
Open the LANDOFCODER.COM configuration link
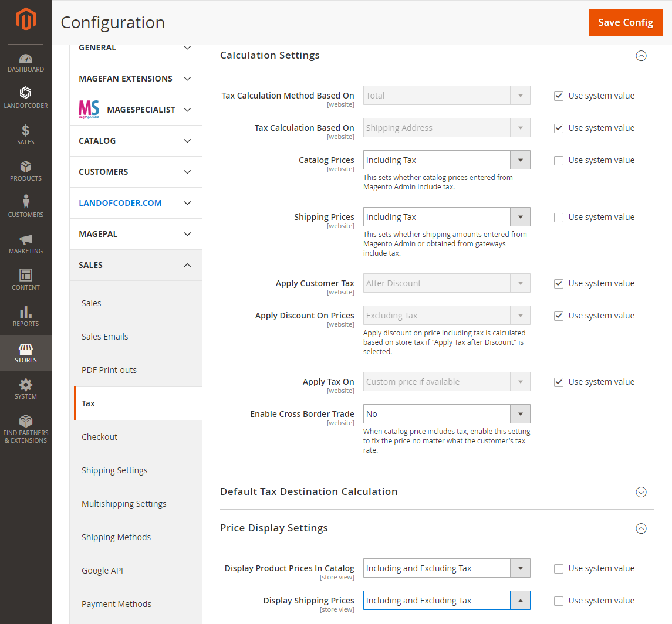120,202
